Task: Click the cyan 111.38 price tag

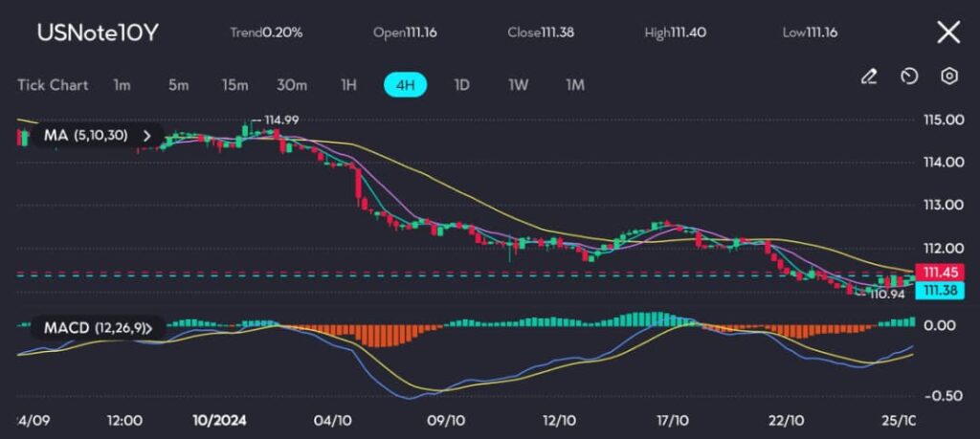Action: click(x=932, y=289)
